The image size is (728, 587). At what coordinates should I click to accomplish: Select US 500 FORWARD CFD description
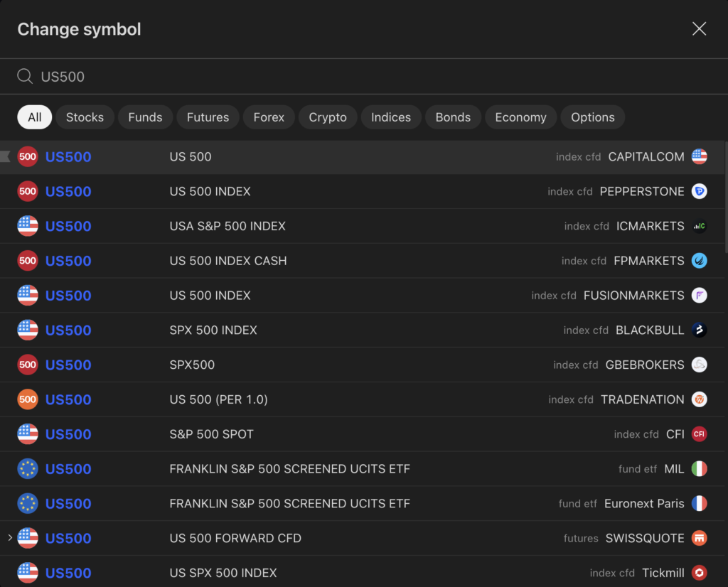[x=235, y=538]
